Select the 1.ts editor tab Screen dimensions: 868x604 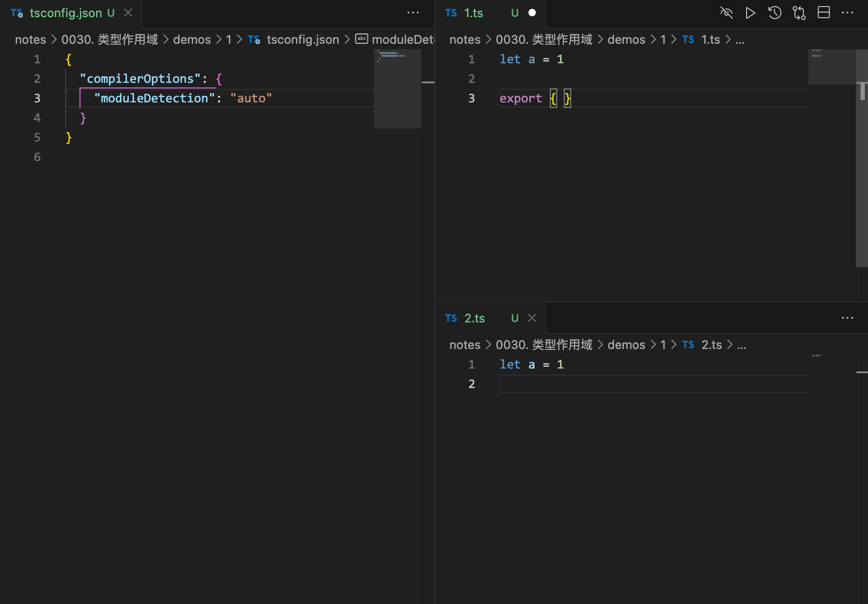tap(474, 13)
